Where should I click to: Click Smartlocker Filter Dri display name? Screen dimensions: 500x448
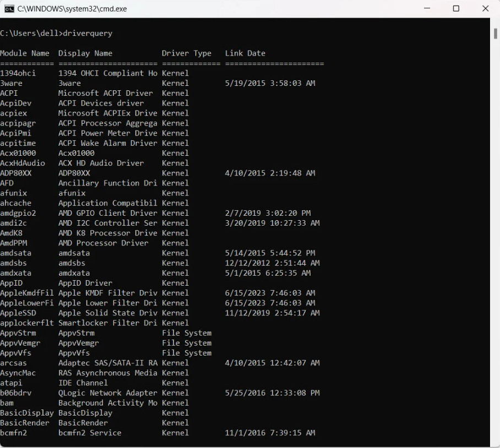click(108, 323)
